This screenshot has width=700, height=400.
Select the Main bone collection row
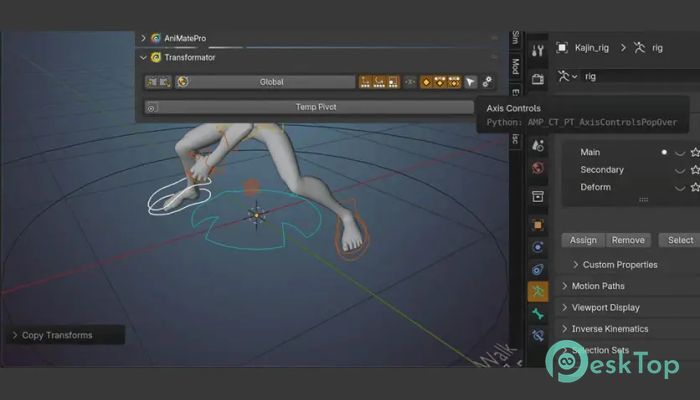pyautogui.click(x=631, y=152)
